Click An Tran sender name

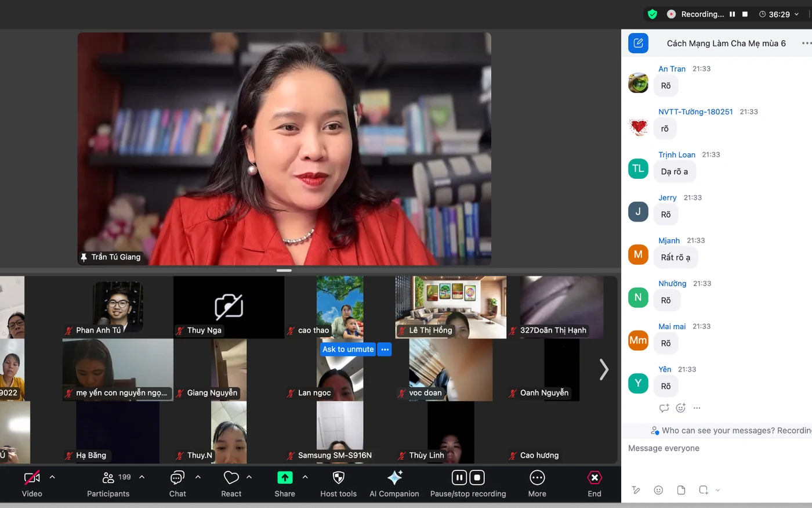(672, 69)
